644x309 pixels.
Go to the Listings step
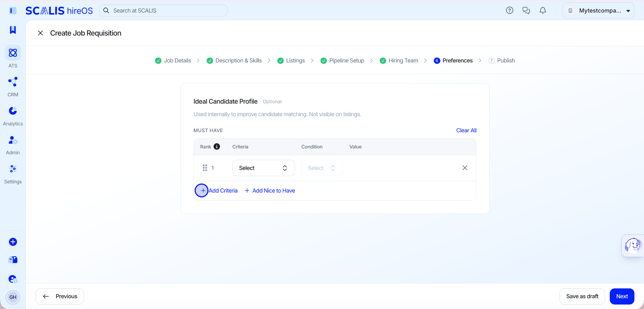291,61
